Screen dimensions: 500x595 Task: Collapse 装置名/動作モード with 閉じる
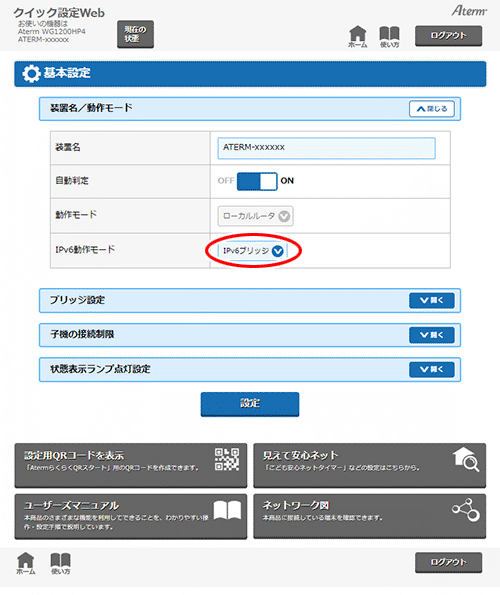[x=432, y=109]
